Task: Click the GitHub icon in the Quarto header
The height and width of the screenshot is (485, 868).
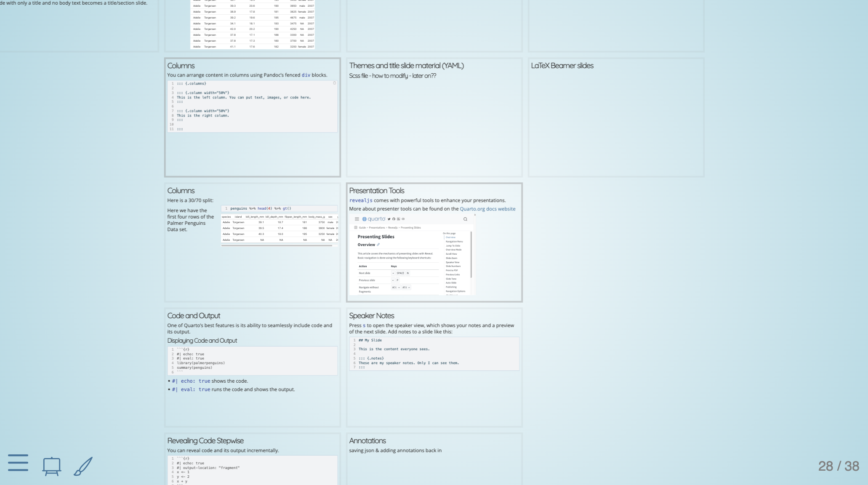Action: point(394,219)
